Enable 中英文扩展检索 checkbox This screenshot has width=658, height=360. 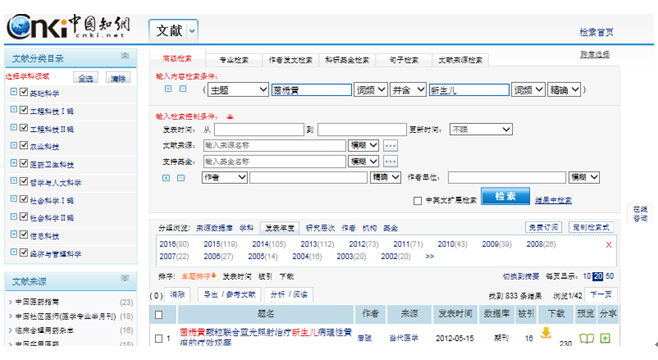(417, 201)
